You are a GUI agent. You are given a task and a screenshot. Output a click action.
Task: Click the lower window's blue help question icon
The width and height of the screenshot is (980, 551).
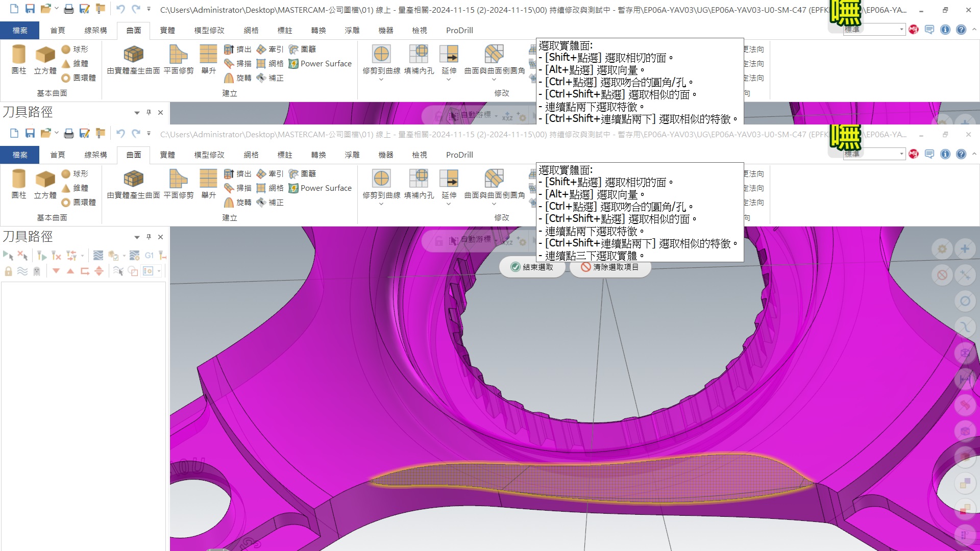(961, 154)
